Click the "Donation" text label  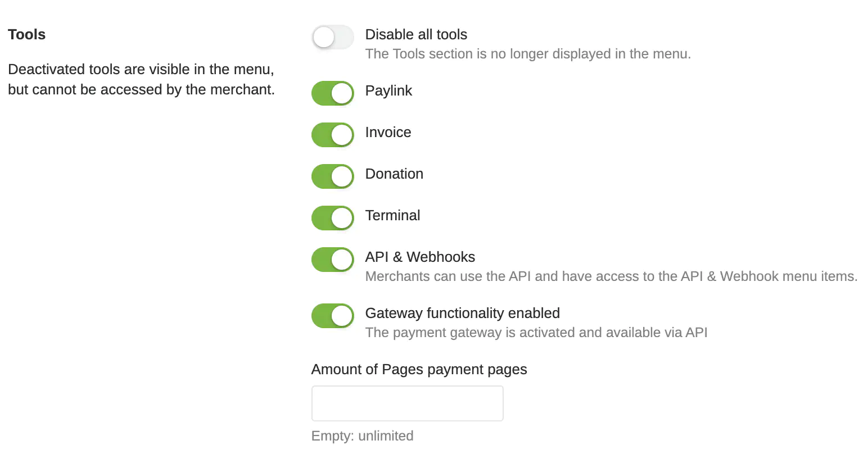click(x=394, y=174)
